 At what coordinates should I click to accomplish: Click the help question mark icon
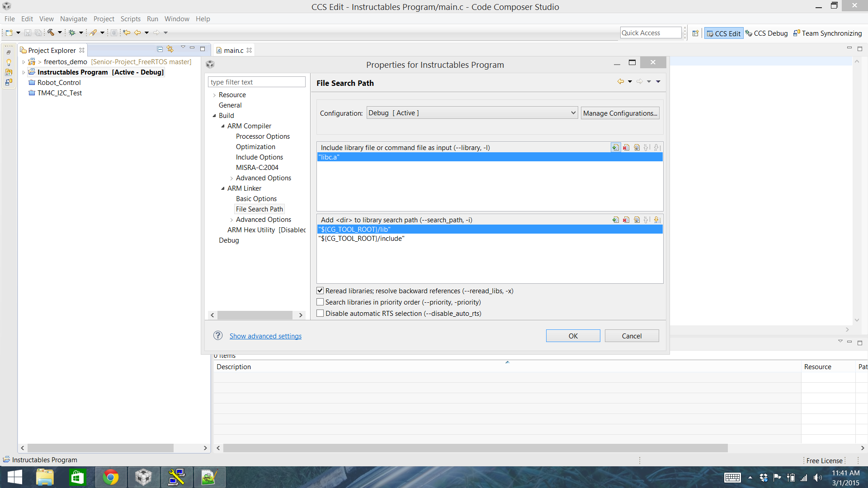[x=218, y=335]
